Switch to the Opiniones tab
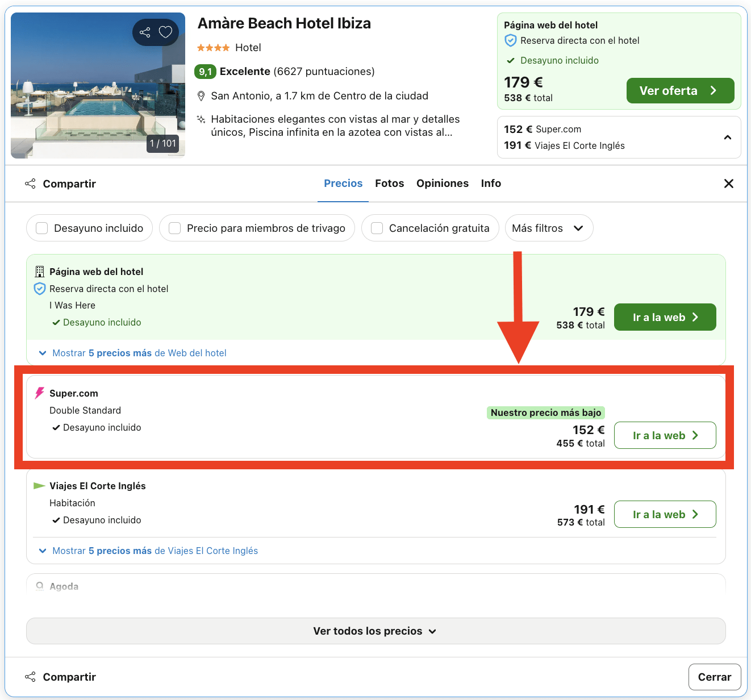This screenshot has height=700, width=751. [443, 184]
